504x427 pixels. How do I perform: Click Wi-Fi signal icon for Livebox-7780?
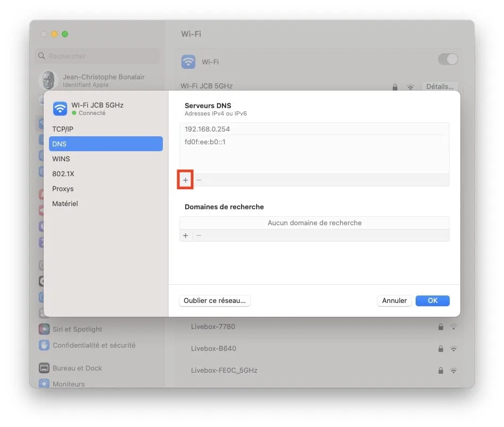[x=453, y=327]
